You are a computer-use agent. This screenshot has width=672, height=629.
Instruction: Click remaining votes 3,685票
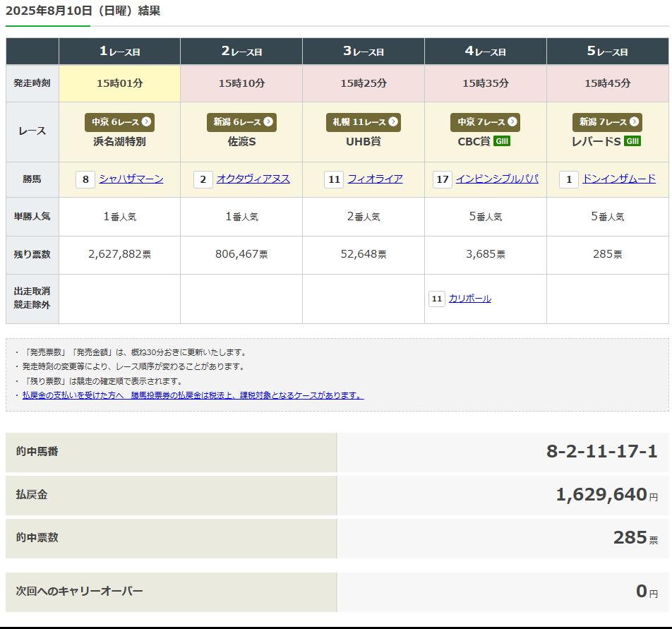(486, 254)
